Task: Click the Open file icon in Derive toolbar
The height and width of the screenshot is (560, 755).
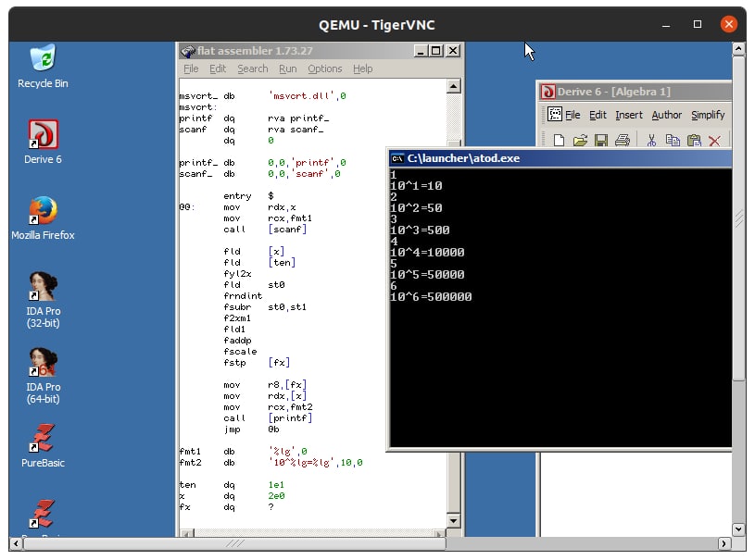Action: point(580,140)
